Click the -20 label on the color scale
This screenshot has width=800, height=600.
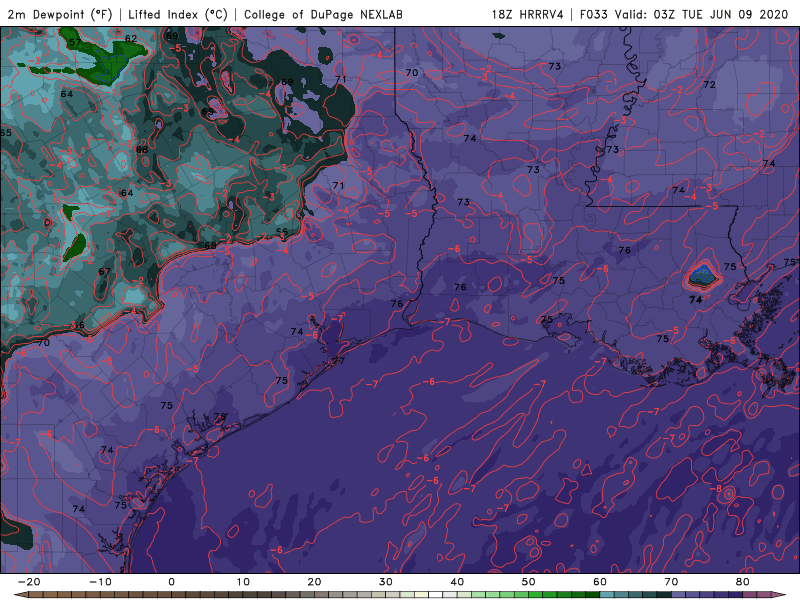(x=29, y=582)
